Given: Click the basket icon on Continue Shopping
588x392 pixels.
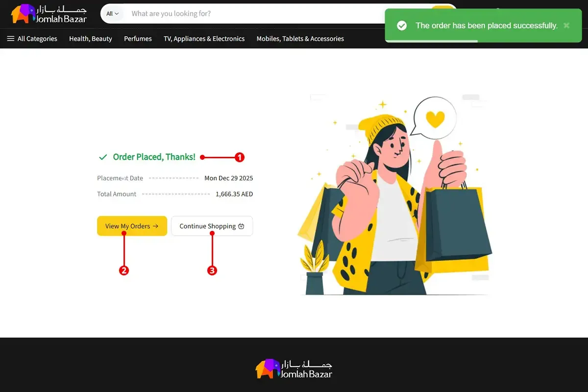Looking at the screenshot, I should pos(241,226).
